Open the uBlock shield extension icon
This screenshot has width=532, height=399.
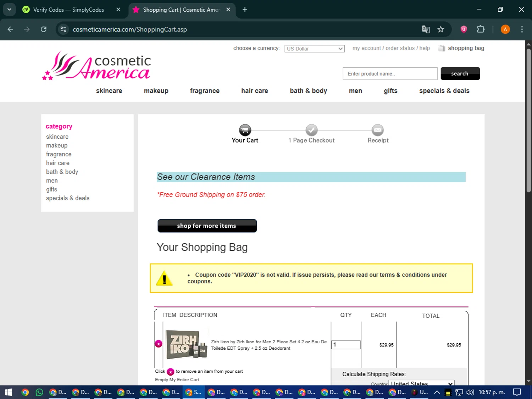coord(464,29)
